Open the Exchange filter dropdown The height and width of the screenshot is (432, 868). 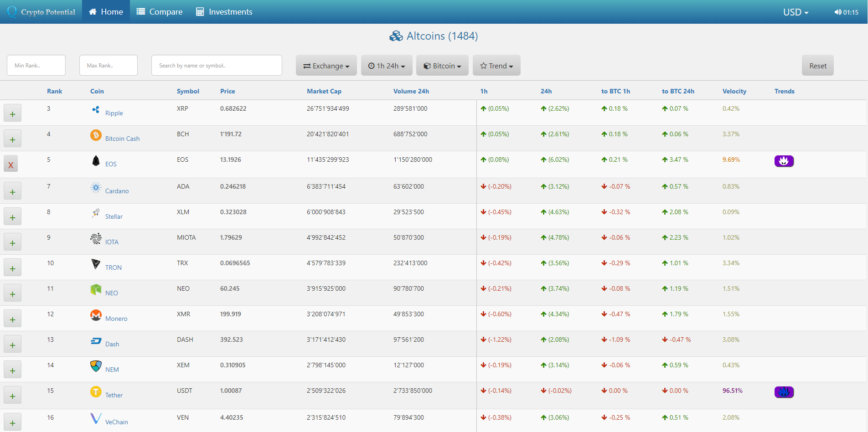click(326, 66)
